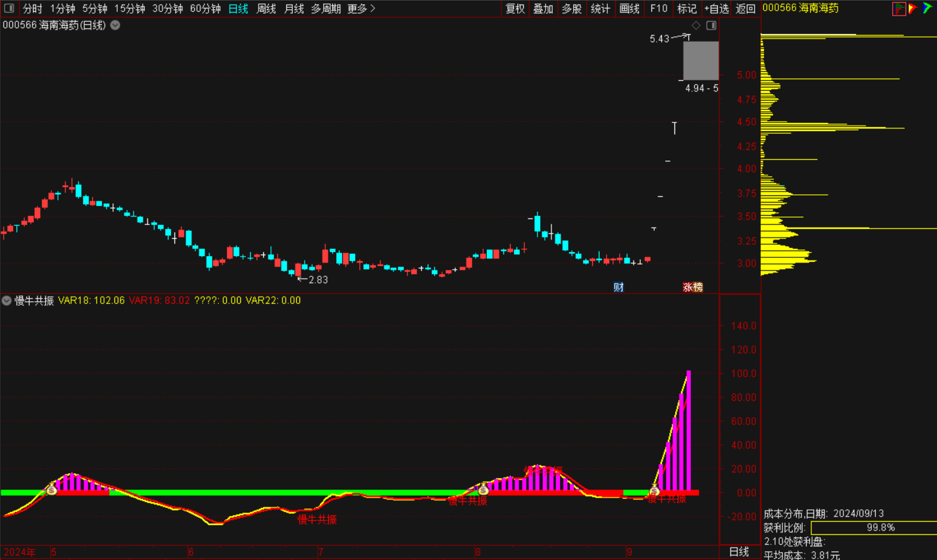Click the 画线 drawing tools button
This screenshot has width=937, height=560.
[630, 9]
